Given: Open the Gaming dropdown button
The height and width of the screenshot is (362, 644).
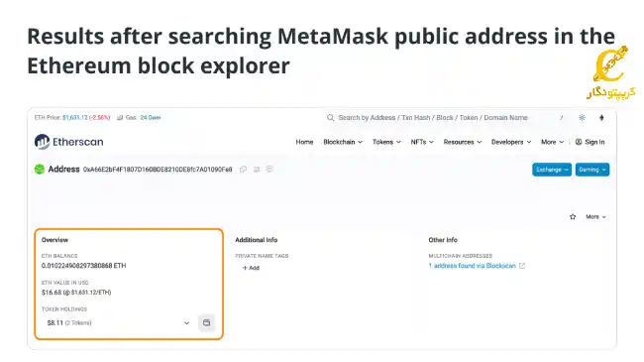Looking at the screenshot, I should tap(592, 170).
